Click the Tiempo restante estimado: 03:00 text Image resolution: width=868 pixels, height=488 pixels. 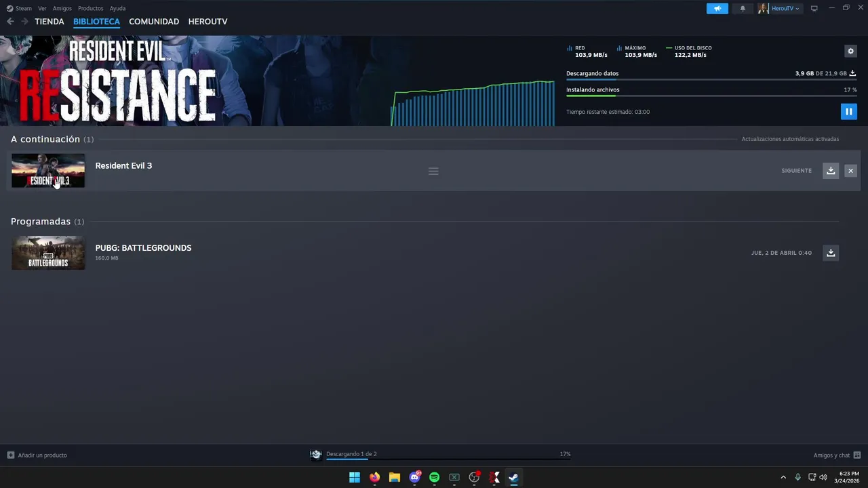(x=608, y=112)
